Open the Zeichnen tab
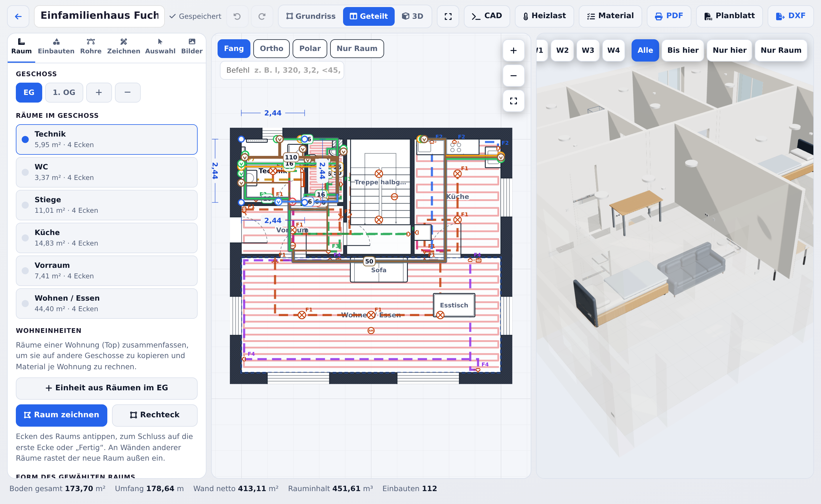 click(123, 46)
